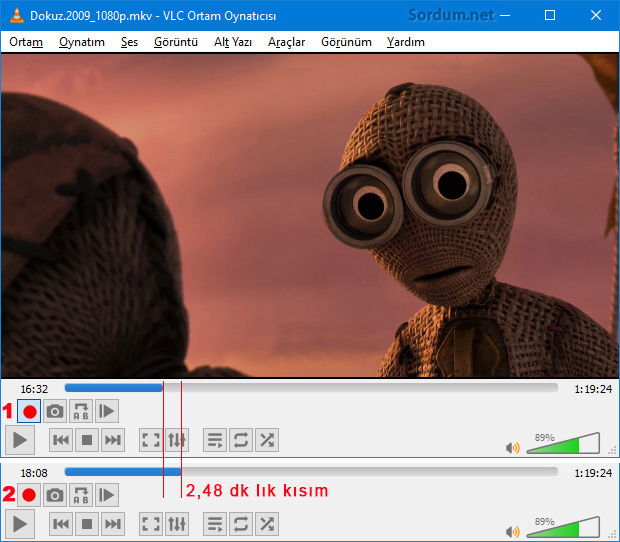Advance frame by frame in the 18:08 control bar
The image size is (620, 542).
pos(107,495)
